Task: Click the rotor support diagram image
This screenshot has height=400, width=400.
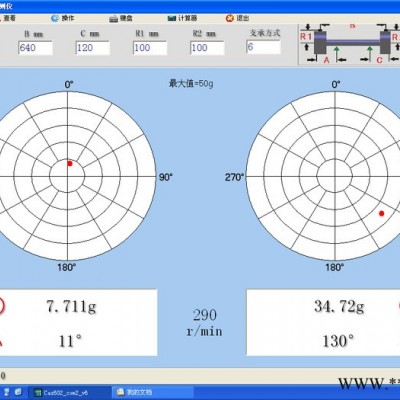Action: [349, 44]
